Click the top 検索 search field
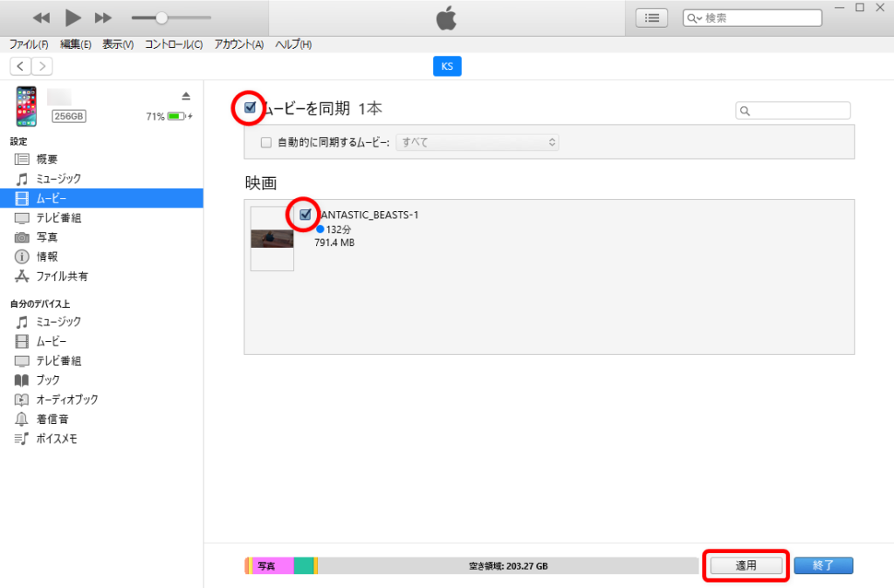 tap(752, 18)
